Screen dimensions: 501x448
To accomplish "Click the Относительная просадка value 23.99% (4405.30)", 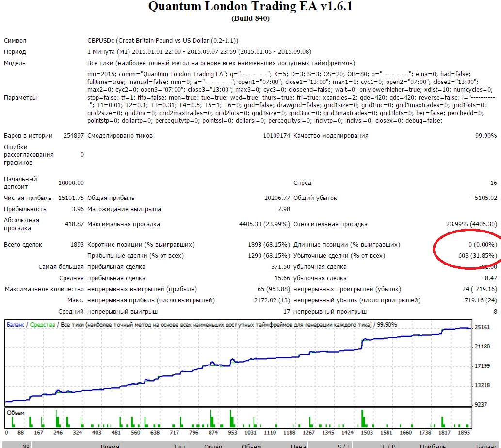I will click(x=471, y=224).
